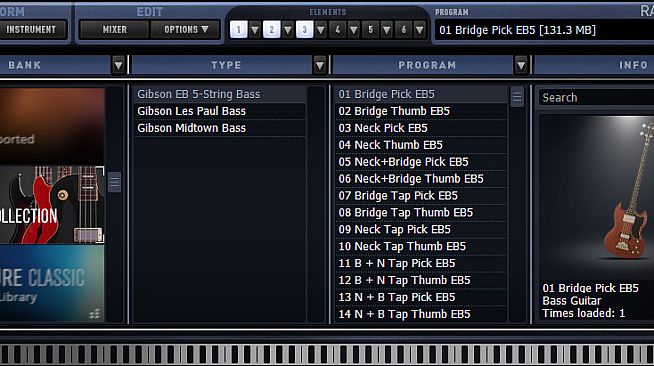Open dropdown arrow beside element 5
This screenshot has width=654, height=366.
(x=387, y=30)
